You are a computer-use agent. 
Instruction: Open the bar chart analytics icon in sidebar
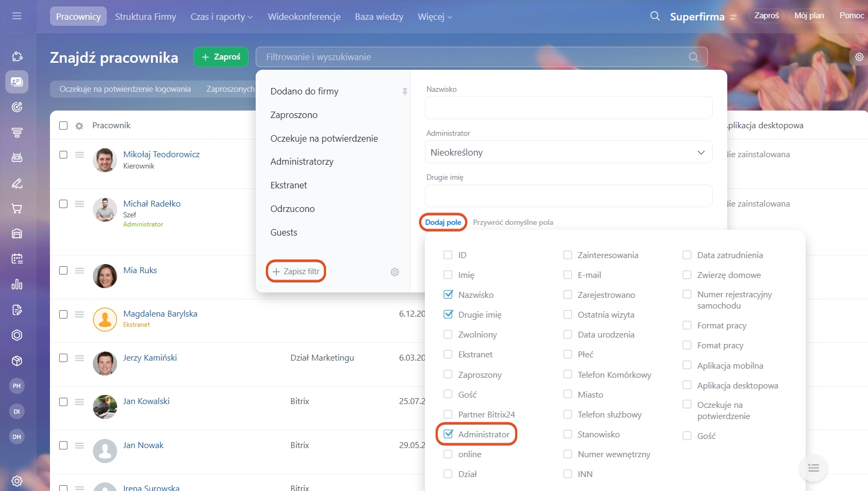coord(17,284)
